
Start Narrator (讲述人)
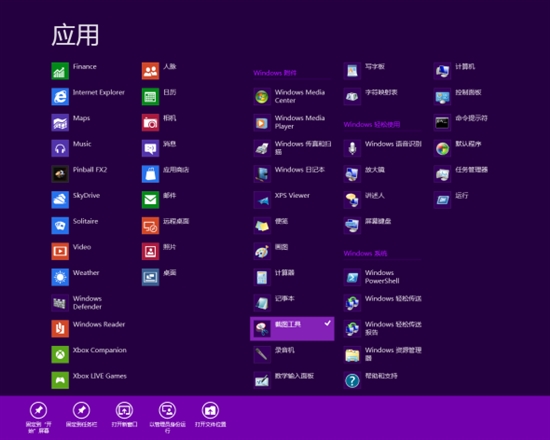click(x=364, y=200)
